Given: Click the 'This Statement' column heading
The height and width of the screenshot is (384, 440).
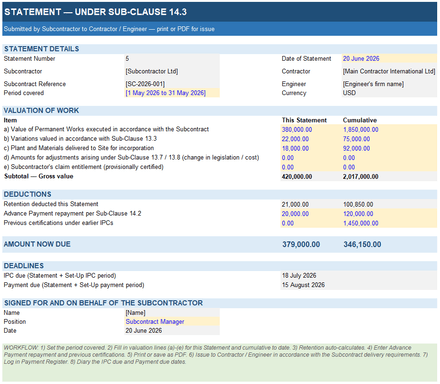Looking at the screenshot, I should click(304, 120).
